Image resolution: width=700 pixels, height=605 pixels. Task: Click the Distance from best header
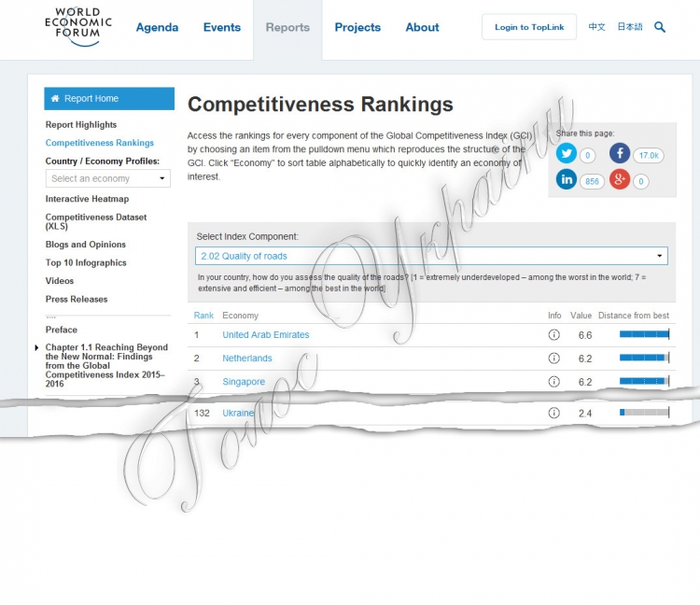634,316
